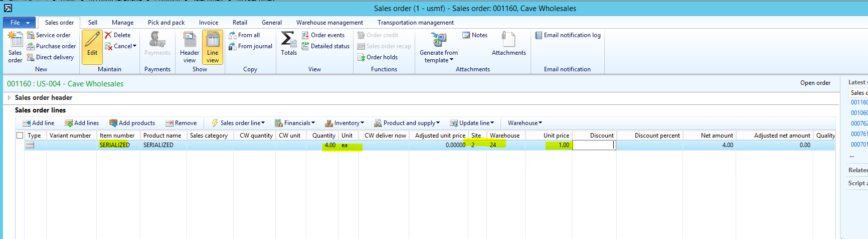This screenshot has width=868, height=239.
Task: Open the Inventory dropdown menu
Action: 345,123
